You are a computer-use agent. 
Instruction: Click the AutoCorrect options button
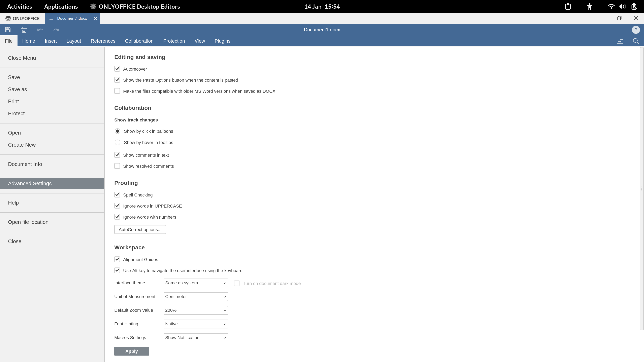click(140, 230)
